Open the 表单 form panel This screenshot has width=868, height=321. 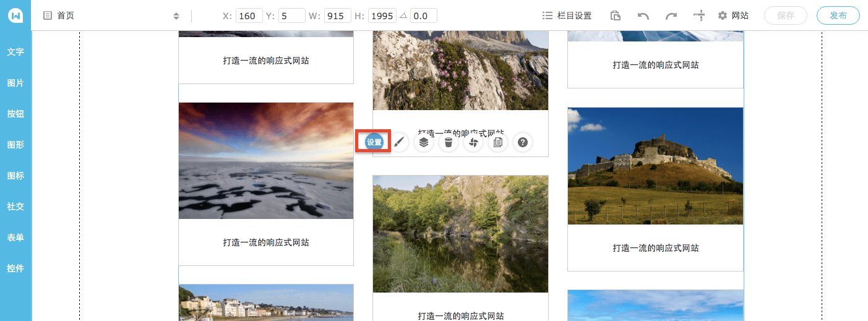point(15,238)
